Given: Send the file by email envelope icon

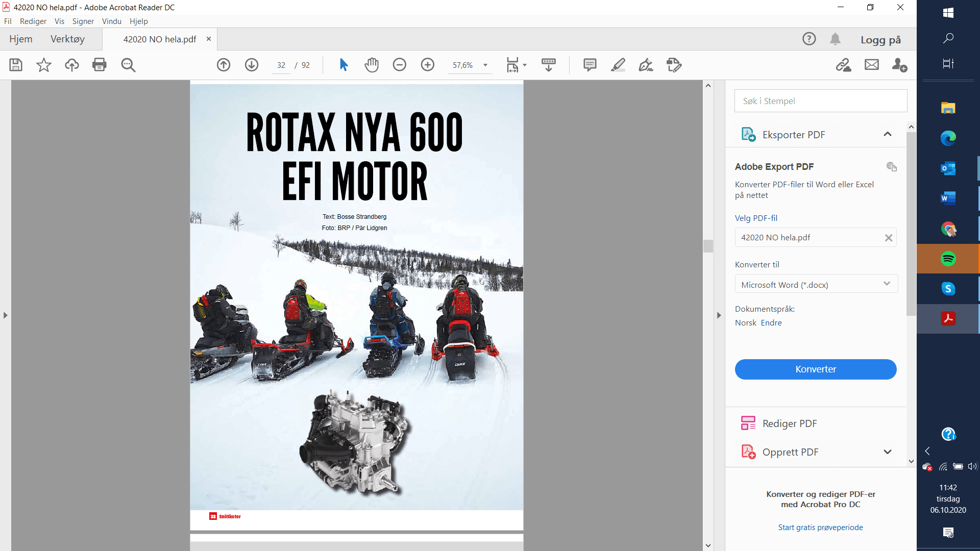Looking at the screenshot, I should click(872, 65).
